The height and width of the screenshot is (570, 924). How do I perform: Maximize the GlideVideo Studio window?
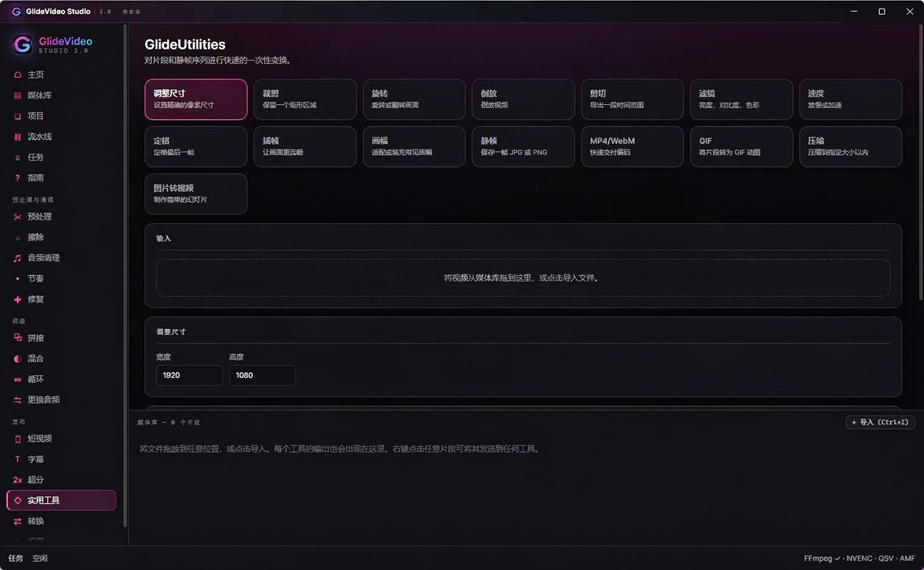pyautogui.click(x=882, y=12)
